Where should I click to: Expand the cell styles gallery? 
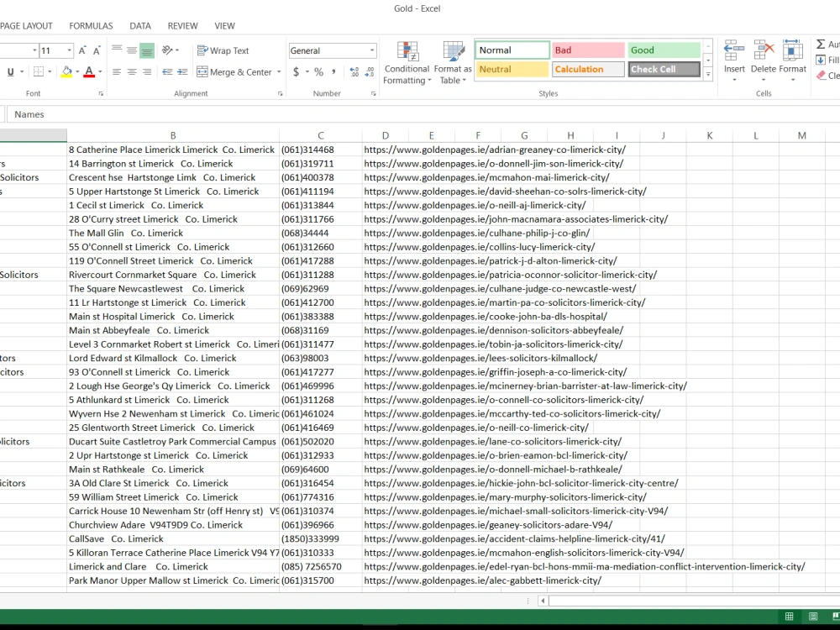708,75
